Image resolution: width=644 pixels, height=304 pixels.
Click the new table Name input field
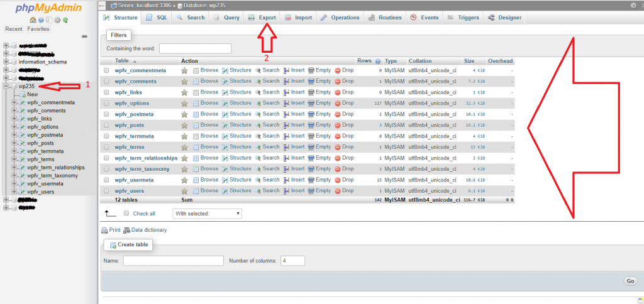174,261
